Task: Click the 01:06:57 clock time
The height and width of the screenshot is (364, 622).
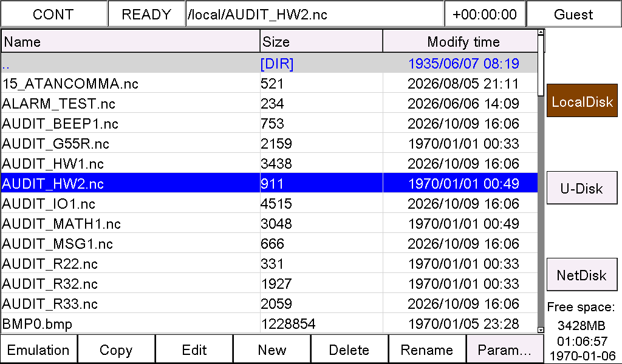Action: 582,341
